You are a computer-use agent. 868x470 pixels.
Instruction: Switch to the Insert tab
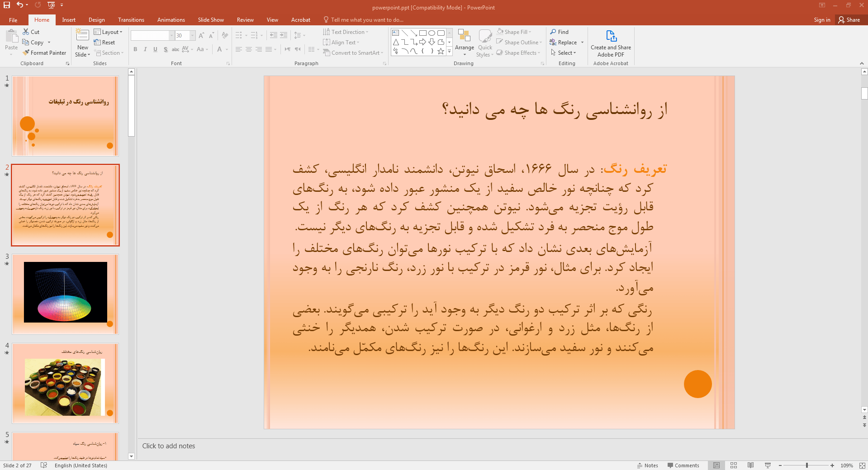click(x=69, y=20)
